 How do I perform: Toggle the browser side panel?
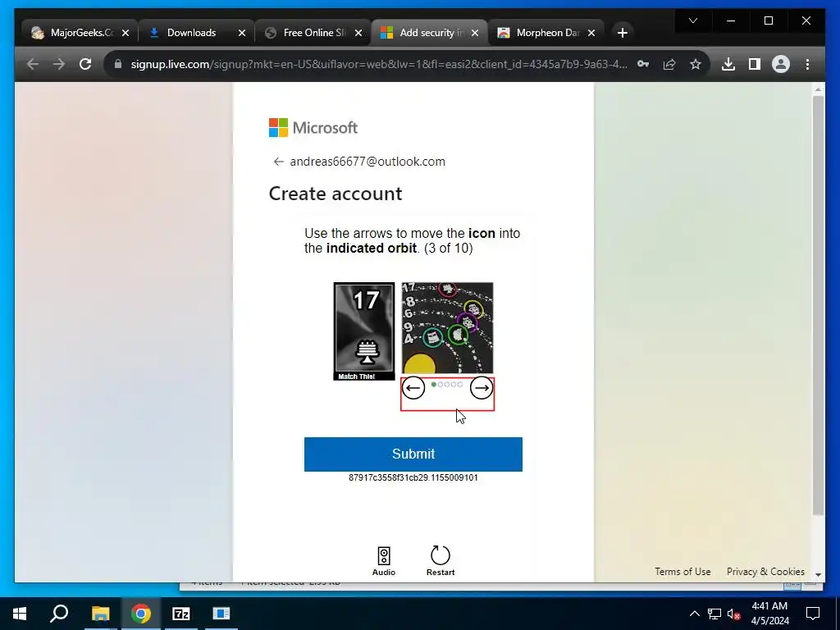[x=755, y=64]
